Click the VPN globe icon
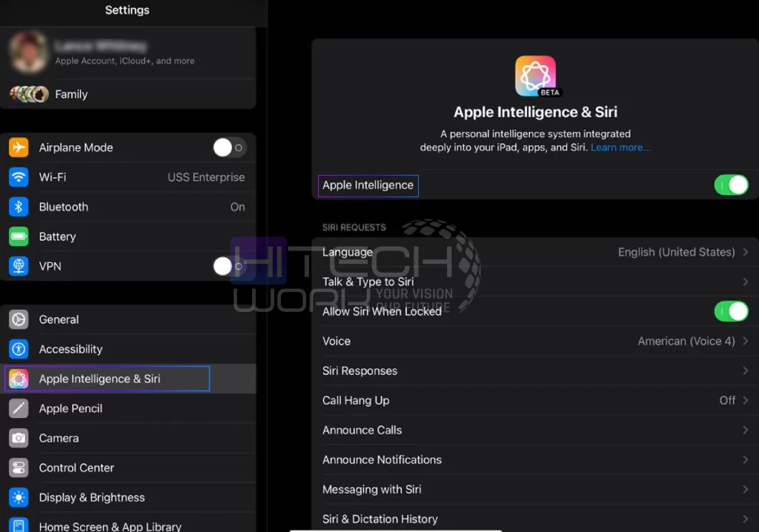This screenshot has width=759, height=532. point(19,266)
